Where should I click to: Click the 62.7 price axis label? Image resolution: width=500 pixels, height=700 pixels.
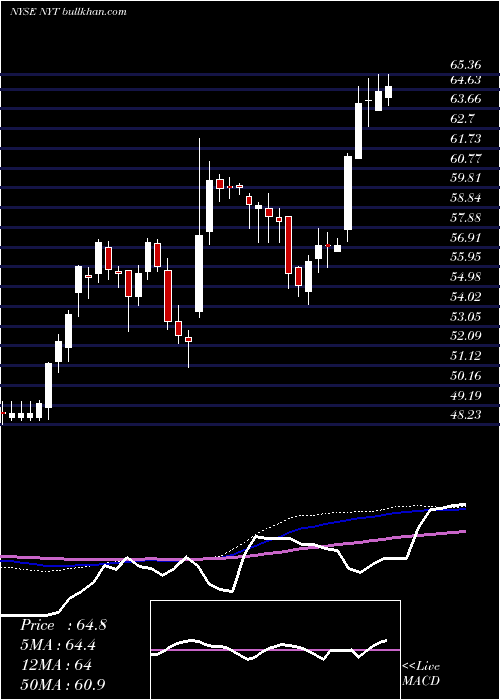tap(462, 119)
